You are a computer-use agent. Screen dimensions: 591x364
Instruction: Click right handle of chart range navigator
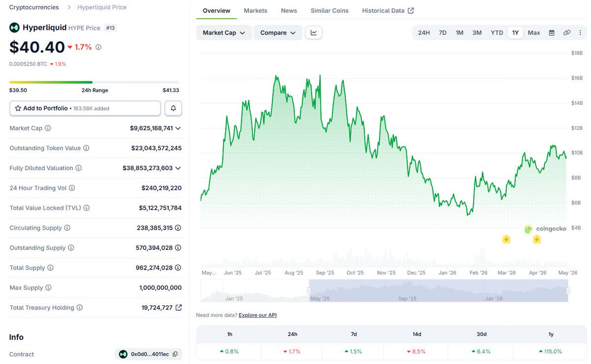(568, 291)
